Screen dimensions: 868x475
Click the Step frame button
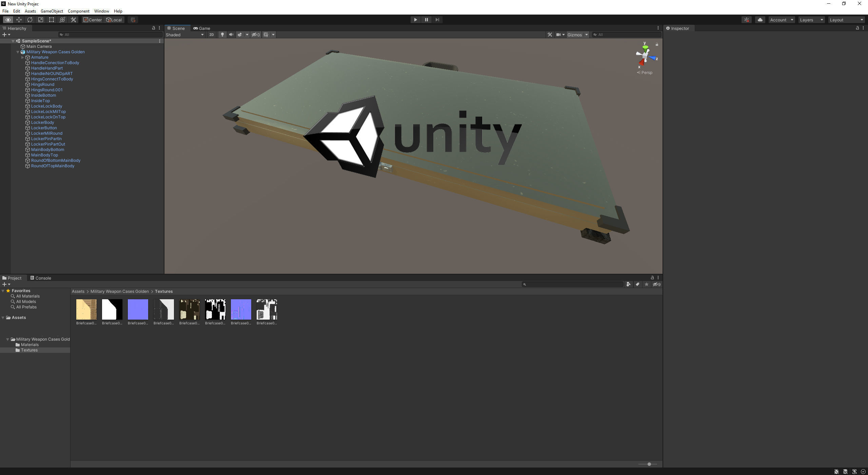pos(437,20)
